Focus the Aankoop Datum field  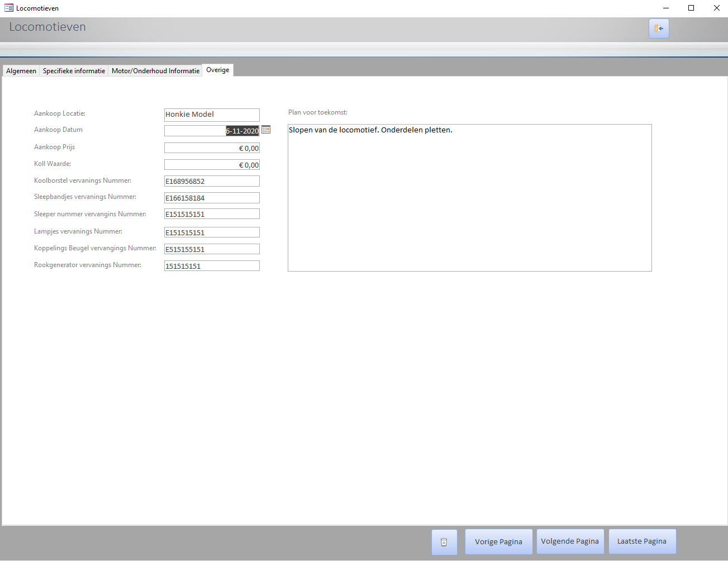[212, 131]
